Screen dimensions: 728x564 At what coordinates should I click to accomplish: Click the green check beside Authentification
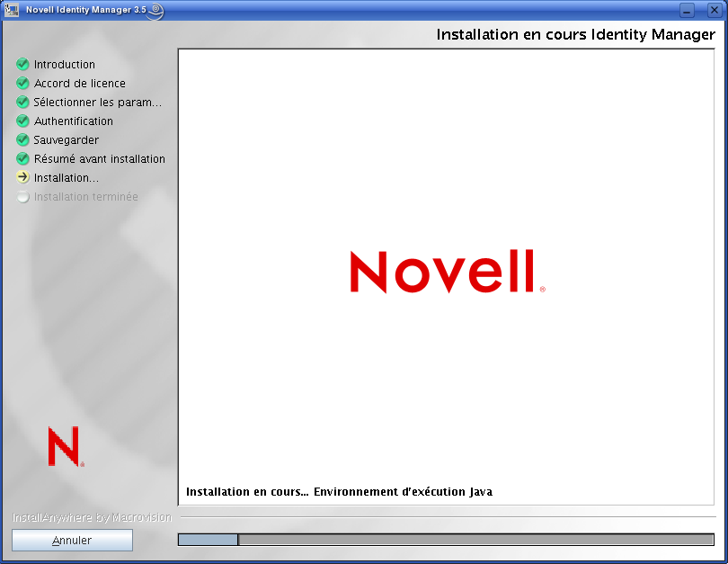(22, 121)
